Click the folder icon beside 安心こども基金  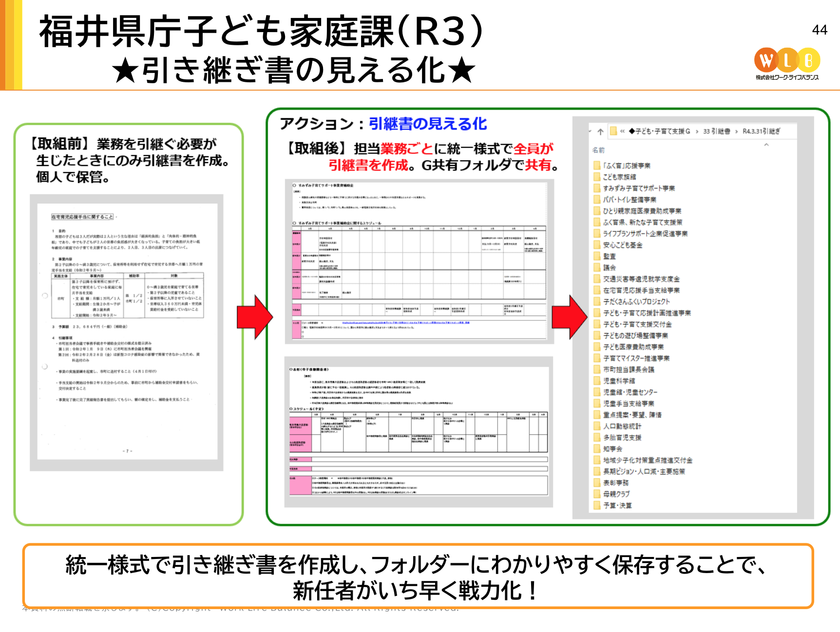pyautogui.click(x=597, y=245)
